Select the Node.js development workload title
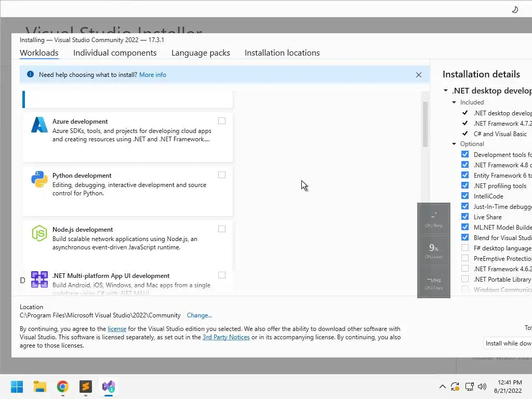 point(83,230)
